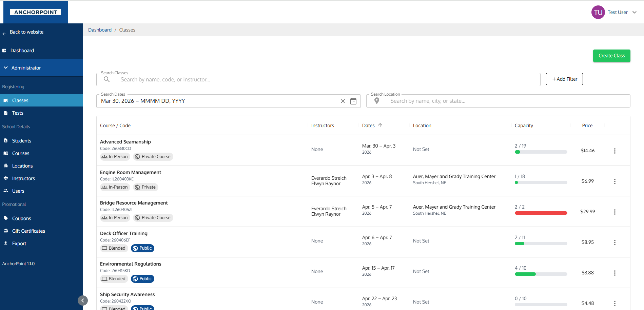Click the search magnifier icon in Search Classes
Screen dimensions: 644x310
106,79
